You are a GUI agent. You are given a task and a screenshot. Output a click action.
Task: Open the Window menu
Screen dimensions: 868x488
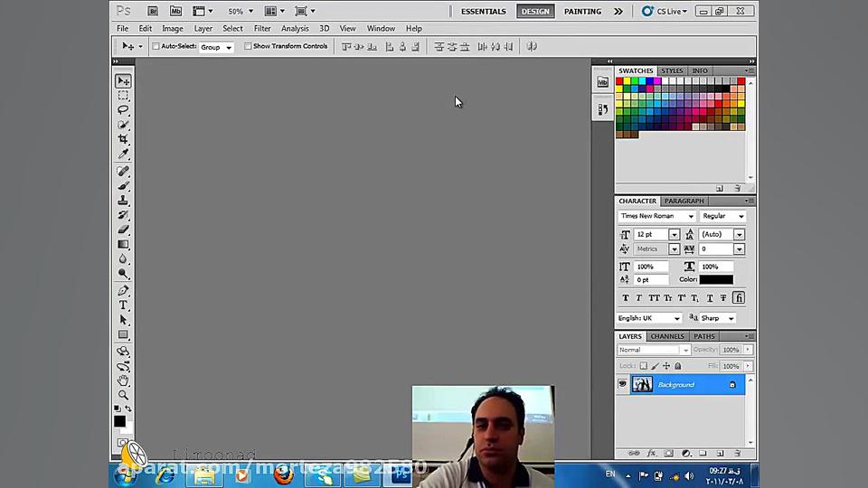coord(381,28)
